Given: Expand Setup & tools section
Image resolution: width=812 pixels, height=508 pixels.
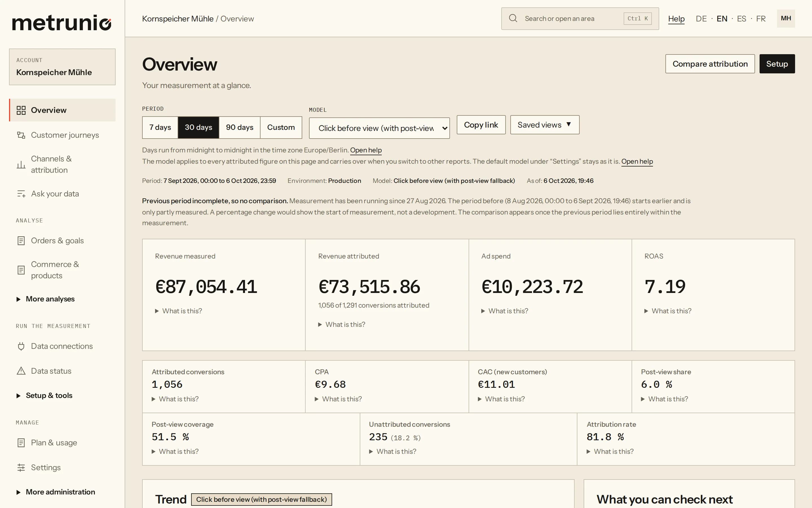Looking at the screenshot, I should [44, 395].
